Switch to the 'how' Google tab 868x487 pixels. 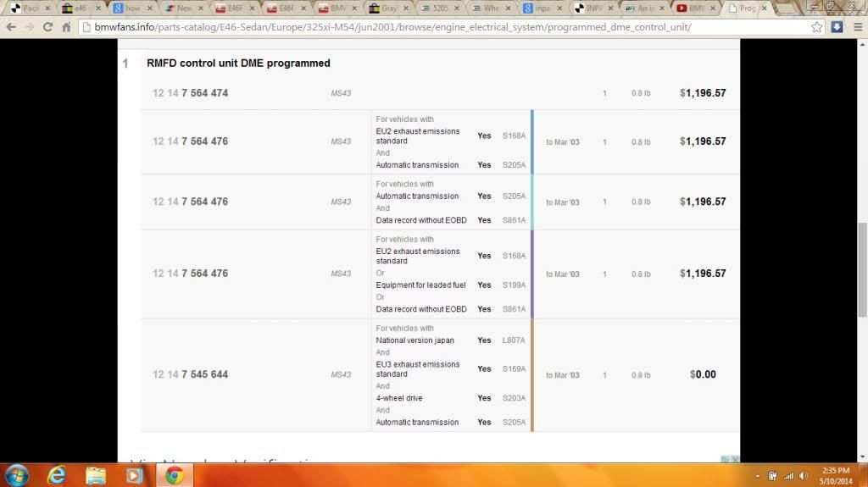(x=133, y=8)
